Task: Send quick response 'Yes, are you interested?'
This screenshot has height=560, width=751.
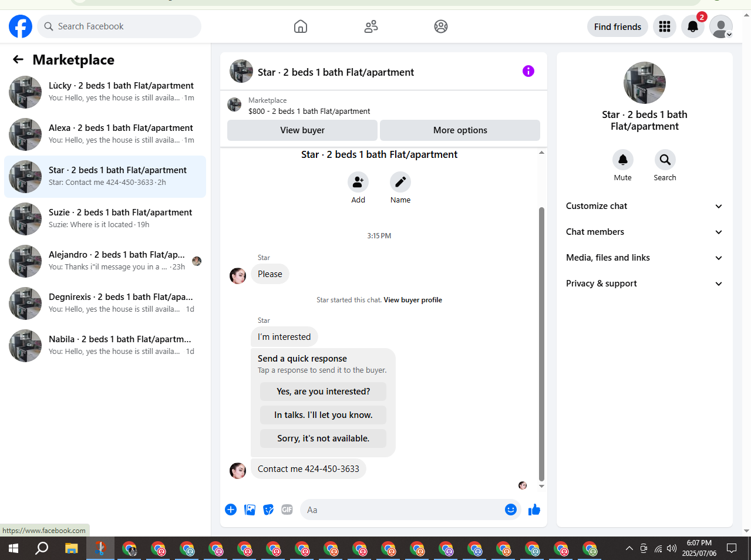Action: coord(324,392)
